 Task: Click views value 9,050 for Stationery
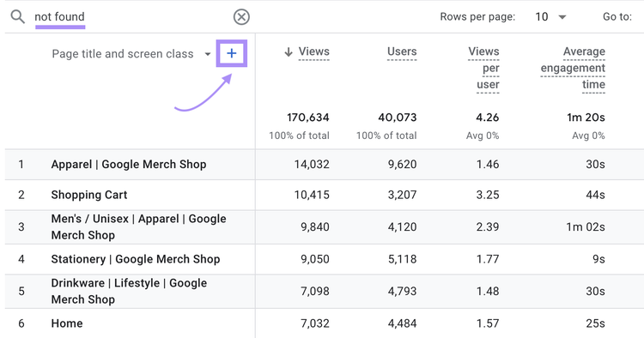[315, 259]
